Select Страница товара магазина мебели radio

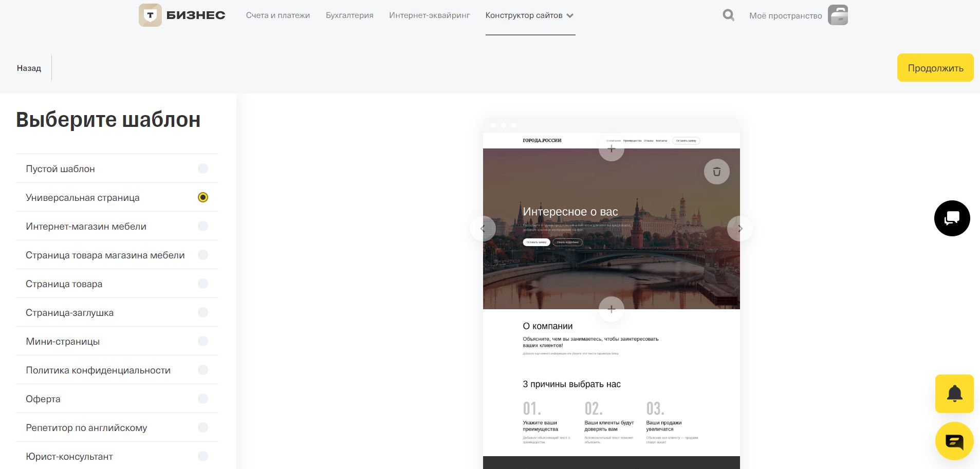(x=203, y=255)
